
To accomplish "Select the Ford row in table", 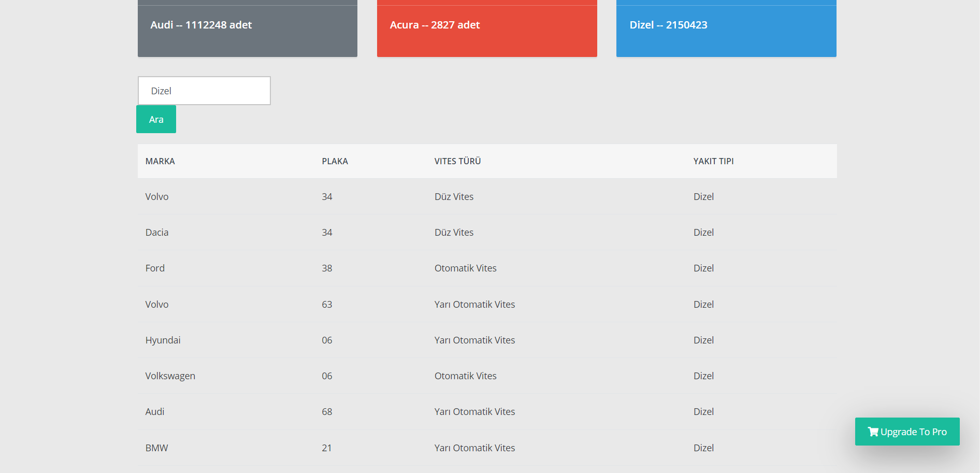I will [x=486, y=268].
